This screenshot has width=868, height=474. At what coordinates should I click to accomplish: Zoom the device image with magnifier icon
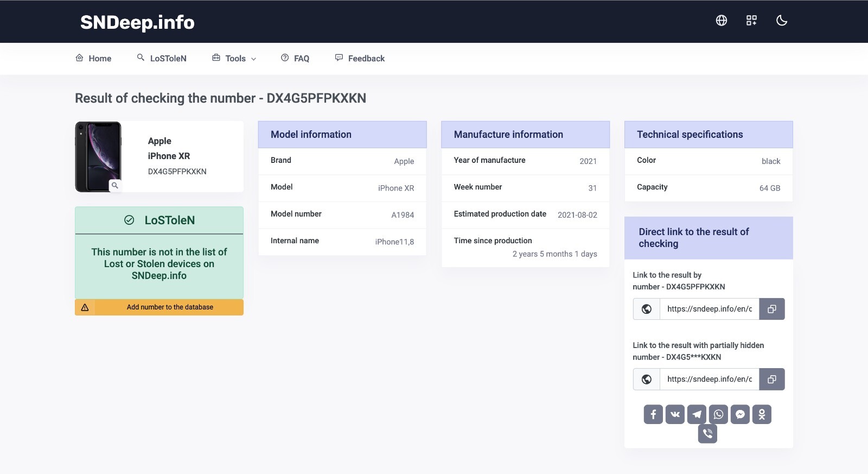(114, 186)
